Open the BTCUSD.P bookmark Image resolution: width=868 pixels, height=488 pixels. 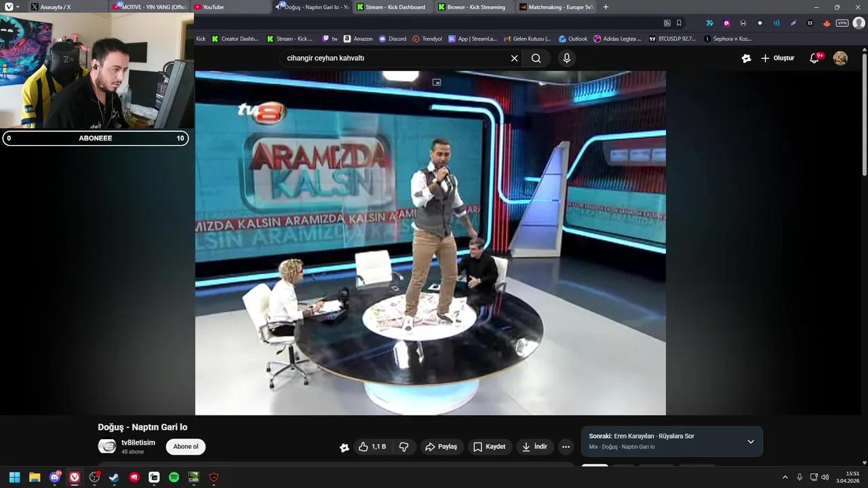pos(673,39)
